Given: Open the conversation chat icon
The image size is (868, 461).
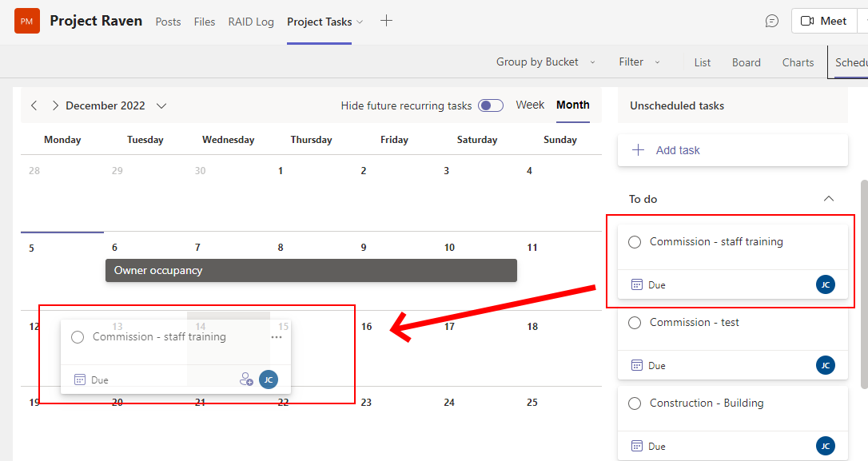Looking at the screenshot, I should click(x=771, y=22).
